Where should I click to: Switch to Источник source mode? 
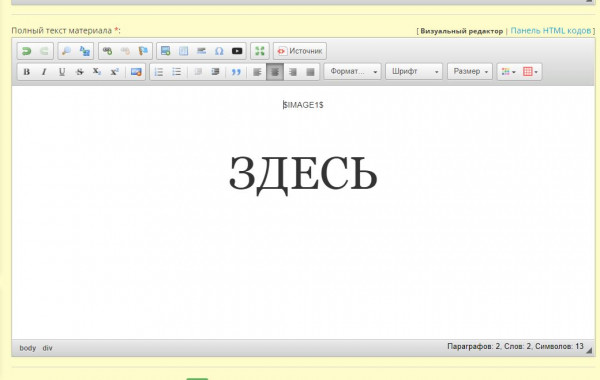click(300, 51)
